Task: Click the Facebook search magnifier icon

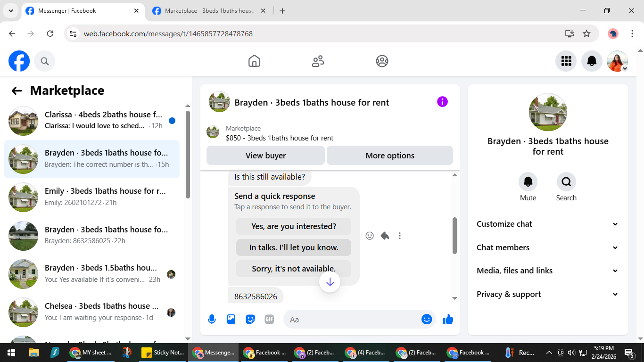Action: coord(45,61)
